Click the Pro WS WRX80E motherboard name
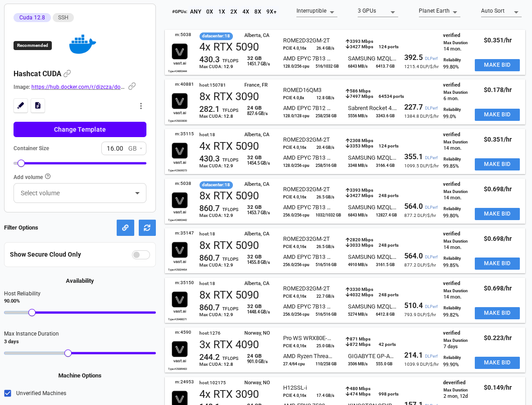This screenshot has height=405, width=532. coord(307,338)
